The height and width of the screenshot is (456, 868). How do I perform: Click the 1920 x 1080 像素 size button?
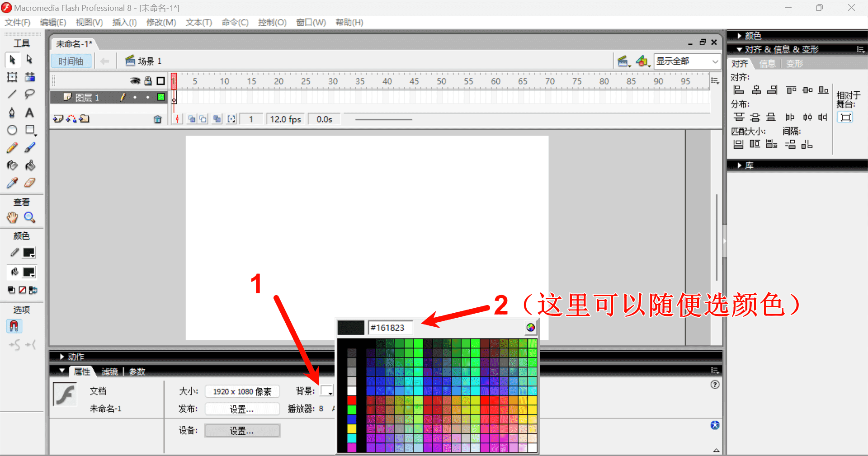click(242, 391)
